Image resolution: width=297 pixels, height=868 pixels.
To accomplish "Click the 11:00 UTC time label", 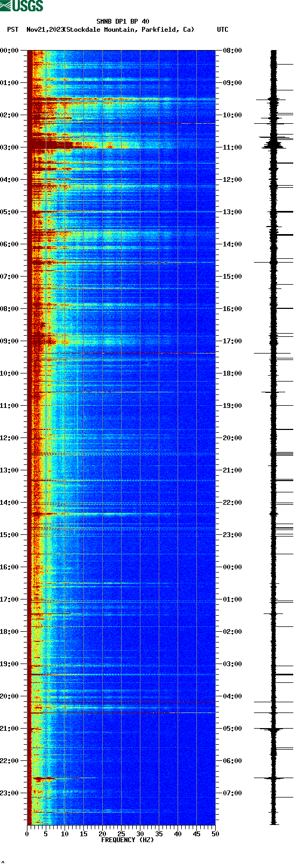I will coord(232,147).
